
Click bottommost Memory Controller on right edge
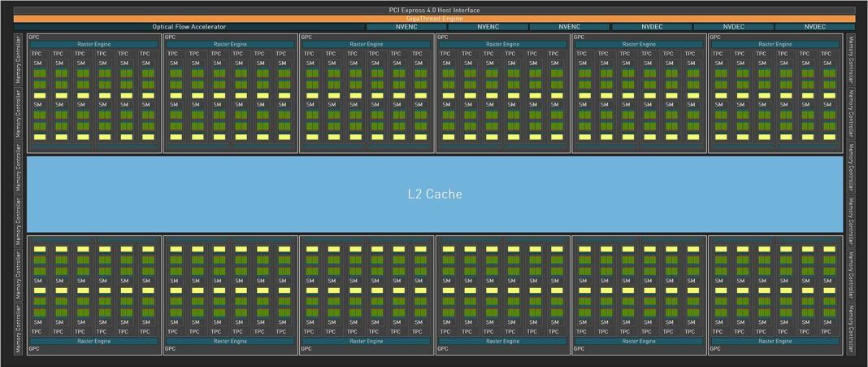(850, 328)
